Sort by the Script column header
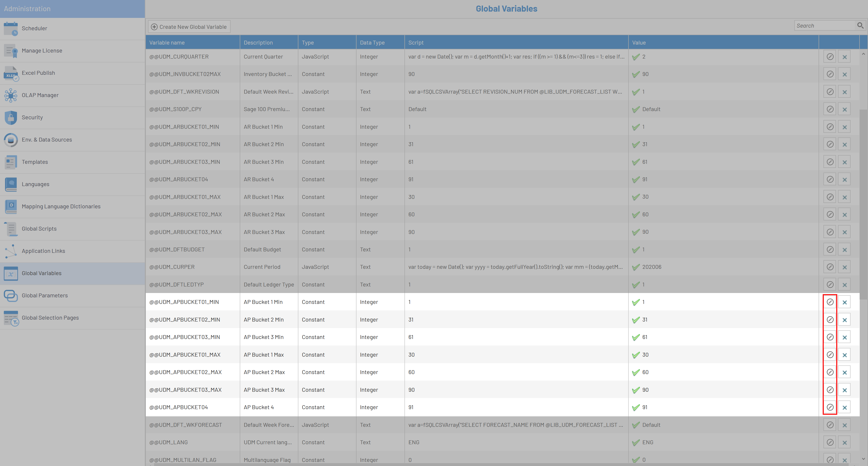This screenshot has height=466, width=868. click(517, 42)
